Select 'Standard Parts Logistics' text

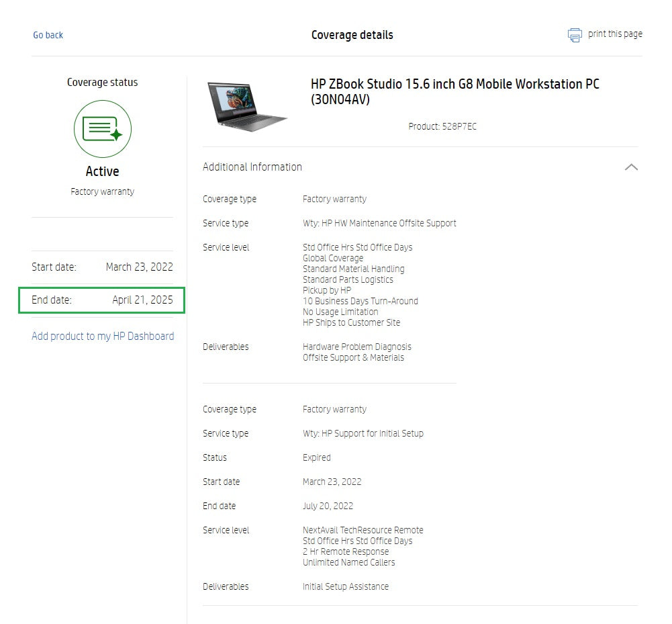pyautogui.click(x=348, y=279)
